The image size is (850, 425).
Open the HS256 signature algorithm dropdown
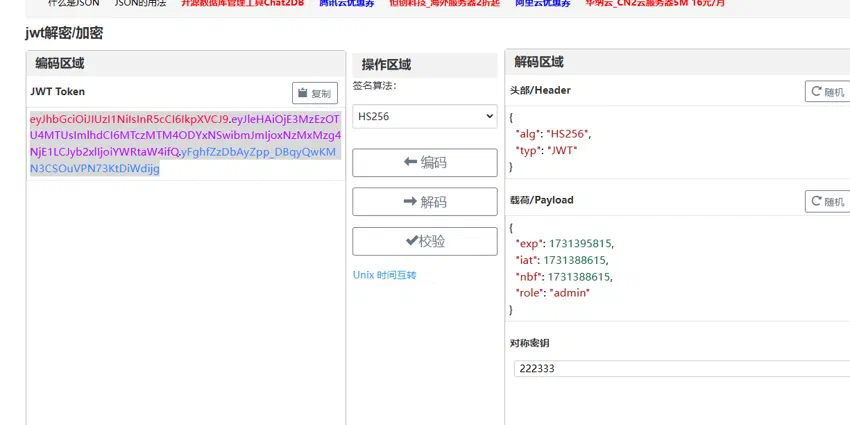(424, 117)
